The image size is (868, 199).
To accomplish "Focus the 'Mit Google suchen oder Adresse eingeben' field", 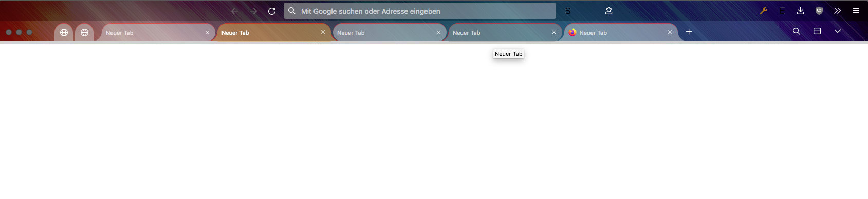I will coord(420,11).
